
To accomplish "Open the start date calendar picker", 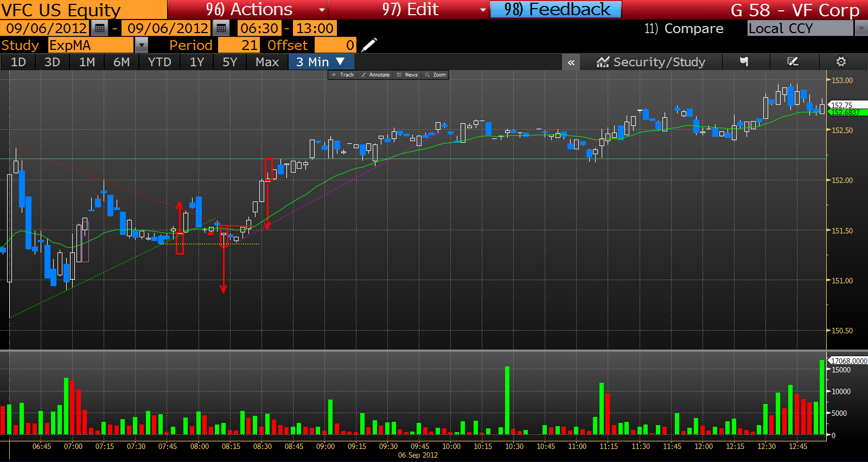I will (x=99, y=28).
